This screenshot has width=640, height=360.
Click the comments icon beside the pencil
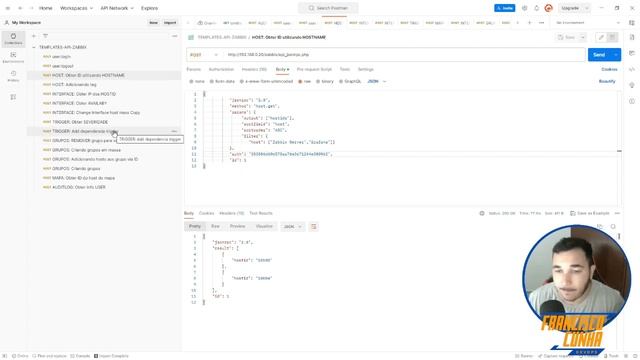[x=612, y=37]
